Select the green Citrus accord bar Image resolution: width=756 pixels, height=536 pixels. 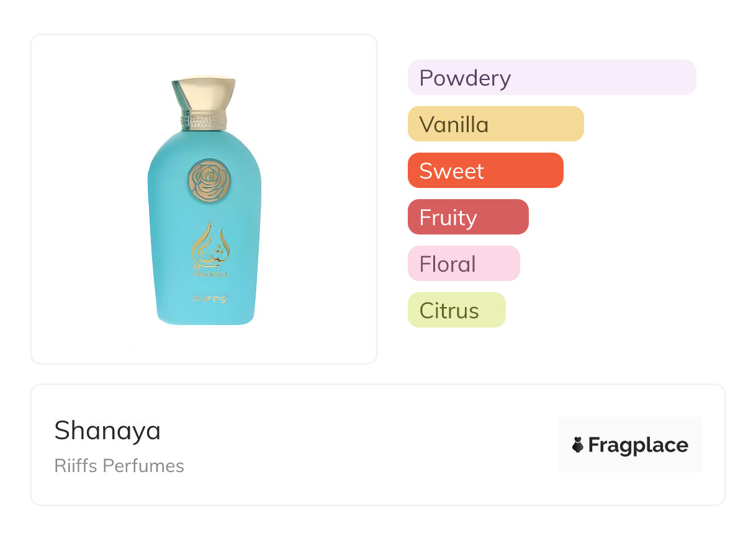tap(456, 310)
